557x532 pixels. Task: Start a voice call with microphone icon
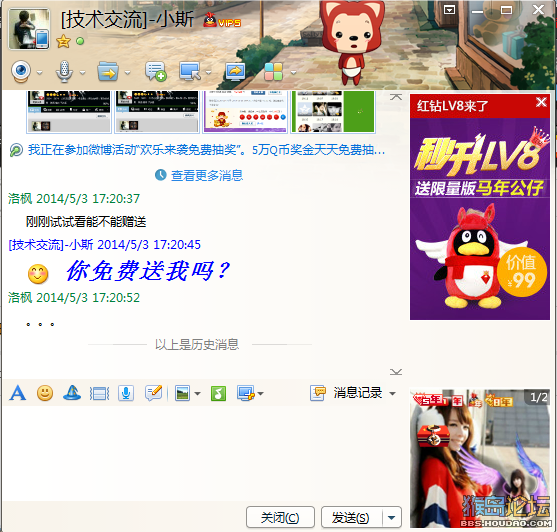(64, 71)
